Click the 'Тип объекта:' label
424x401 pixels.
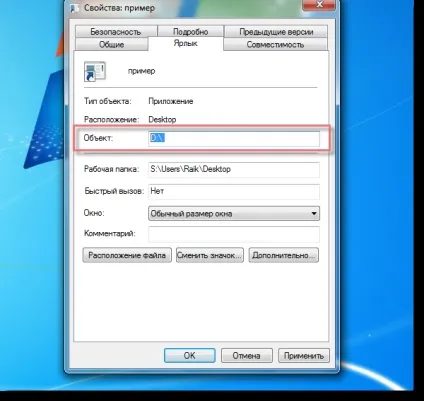(x=108, y=101)
